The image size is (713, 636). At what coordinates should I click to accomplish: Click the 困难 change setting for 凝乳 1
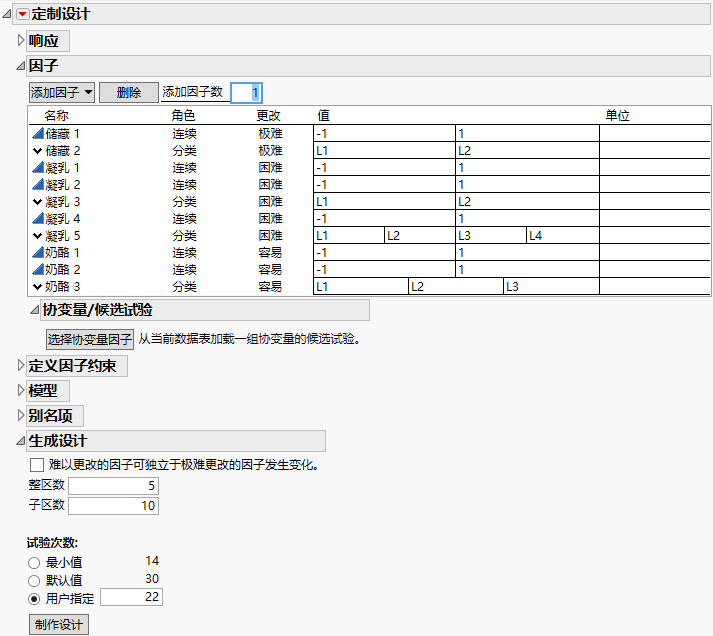(x=270, y=167)
